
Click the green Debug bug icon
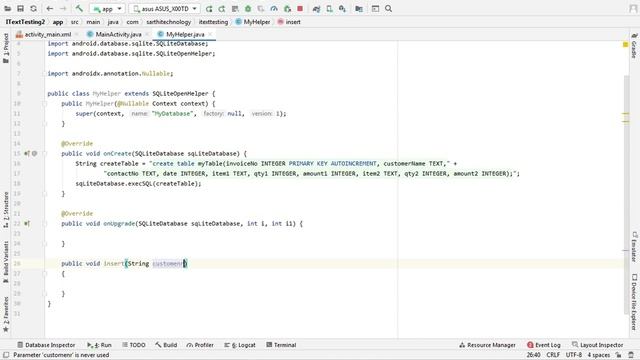point(248,9)
